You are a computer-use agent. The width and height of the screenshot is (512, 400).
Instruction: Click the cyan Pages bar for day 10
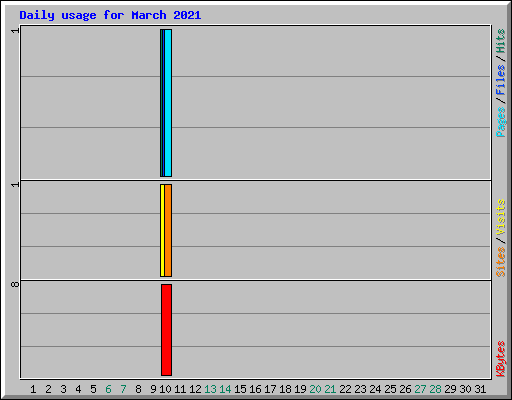click(x=168, y=103)
